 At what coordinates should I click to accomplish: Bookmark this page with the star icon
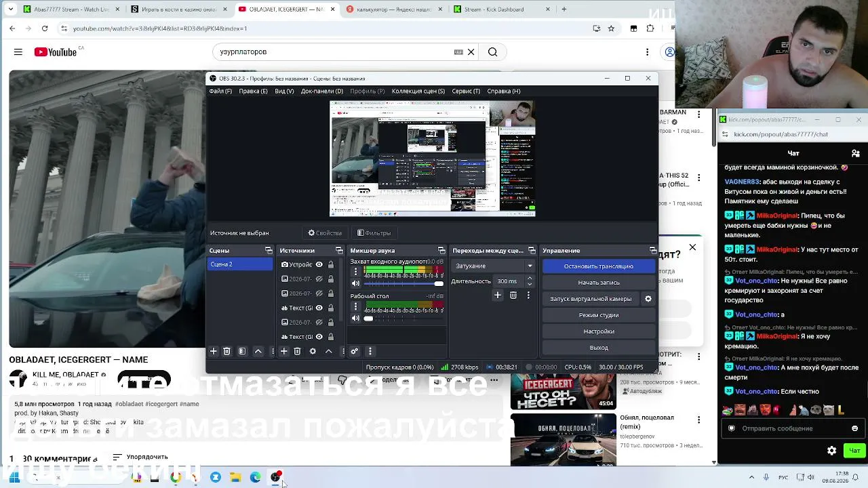611,28
